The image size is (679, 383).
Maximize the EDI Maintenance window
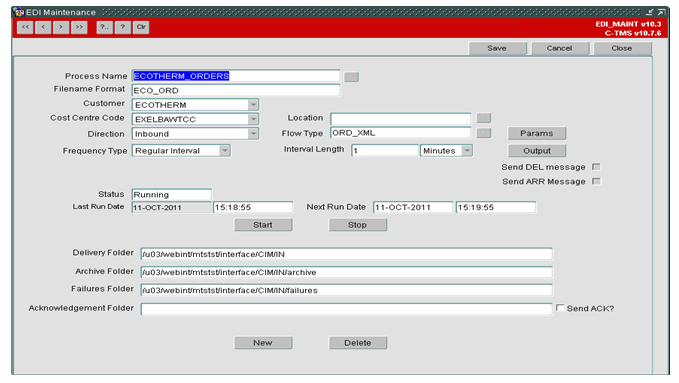661,12
